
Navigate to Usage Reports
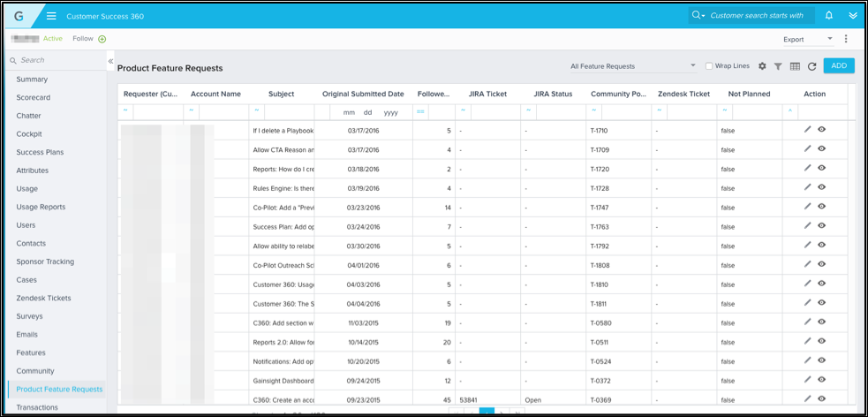41,207
